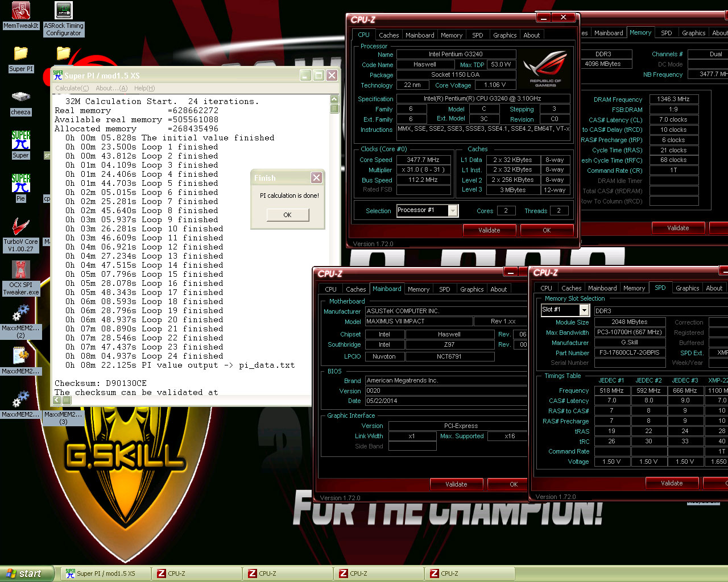Click Max Bandwidth PC3-10700H (667 MHz) field
This screenshot has width=728, height=582.
coord(630,332)
